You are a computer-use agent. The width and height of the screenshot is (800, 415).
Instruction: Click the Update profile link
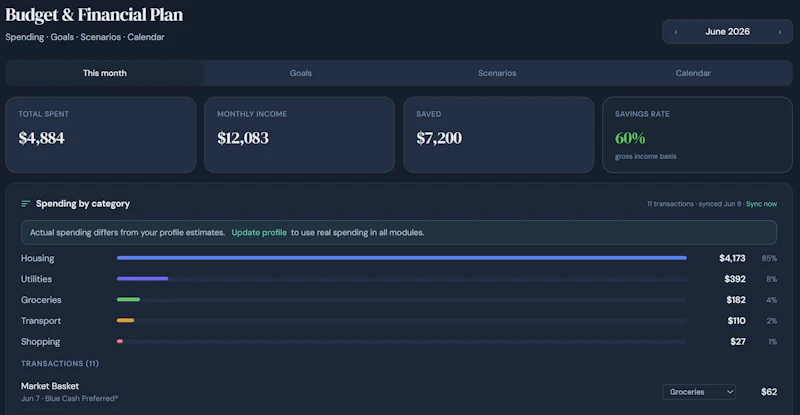(259, 232)
